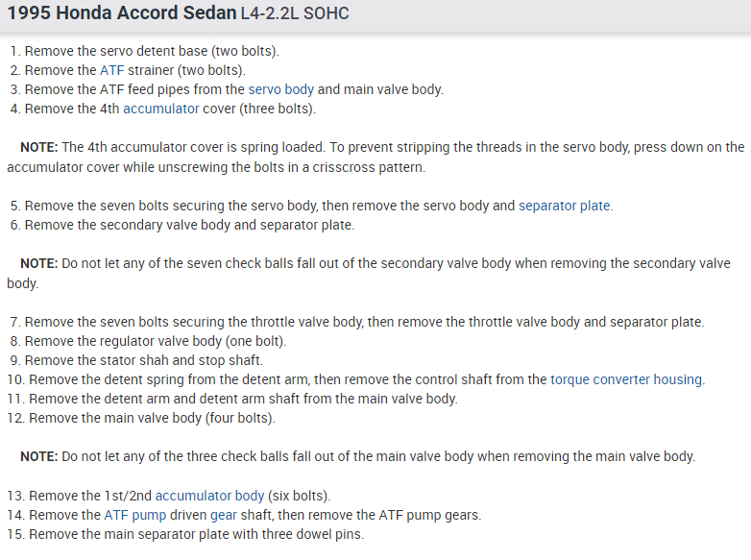The width and height of the screenshot is (751, 560).
Task: Click the L4-2.2L SOHC engine label
Action: click(295, 13)
